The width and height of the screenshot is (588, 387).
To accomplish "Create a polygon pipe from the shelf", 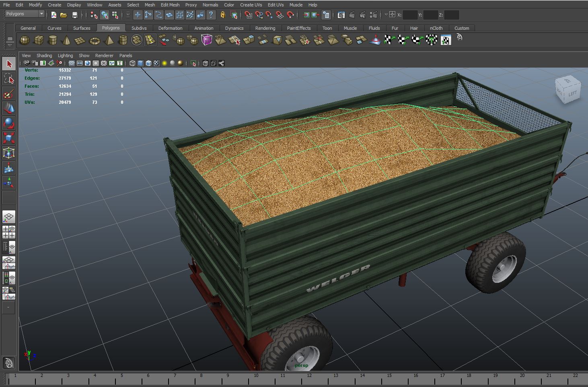I will 123,40.
